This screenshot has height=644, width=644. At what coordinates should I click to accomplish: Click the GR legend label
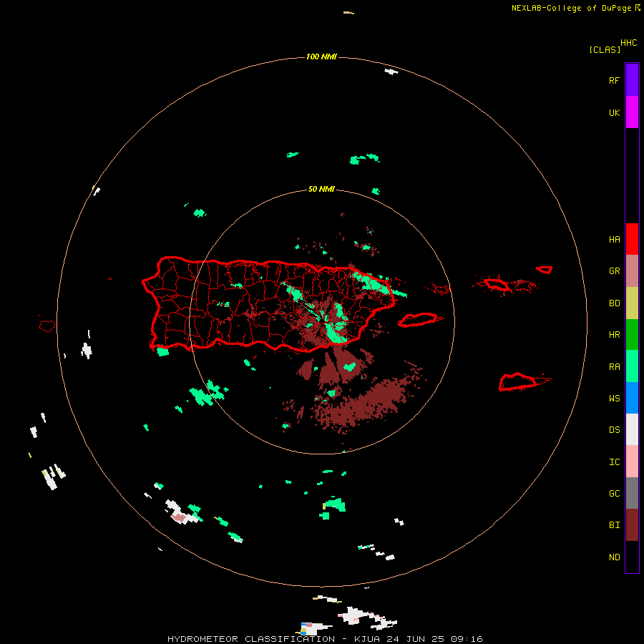click(614, 271)
